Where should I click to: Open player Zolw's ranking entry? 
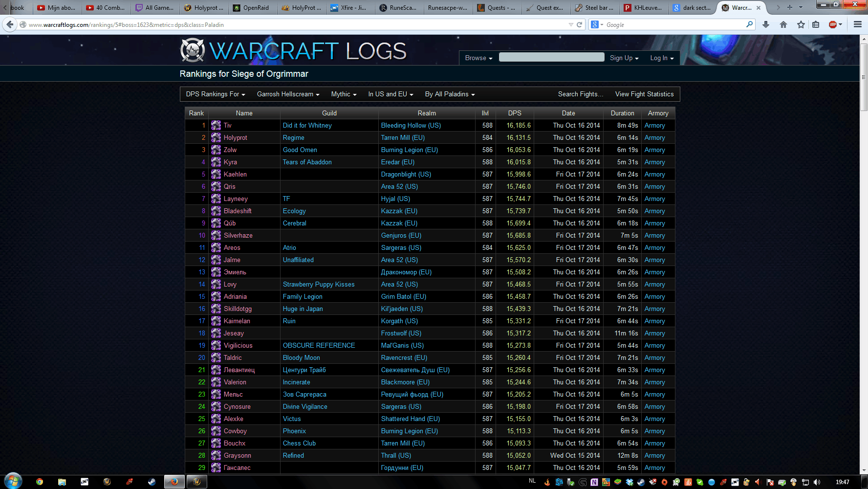[230, 150]
